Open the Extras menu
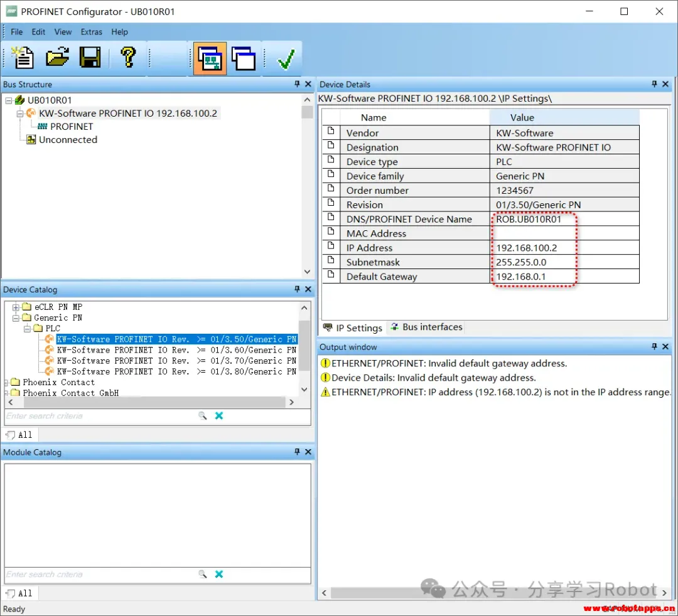678x616 pixels. [91, 32]
